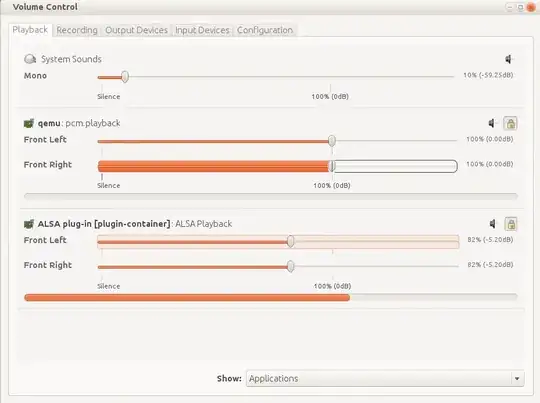The height and width of the screenshot is (403, 540).
Task: Click the qemu application icon
Action: 29,123
